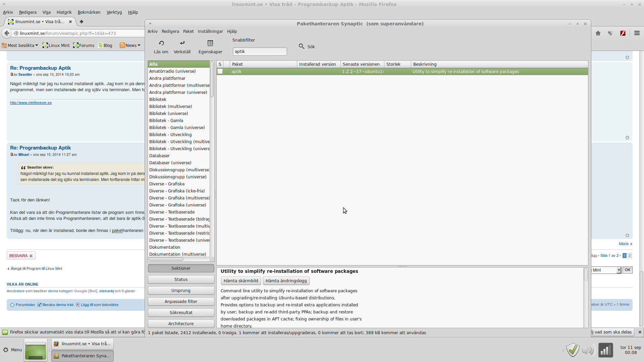Viewport: 644px width, 362px height.
Task: Close the linuxmint.se Firefox tab
Action: (70, 22)
